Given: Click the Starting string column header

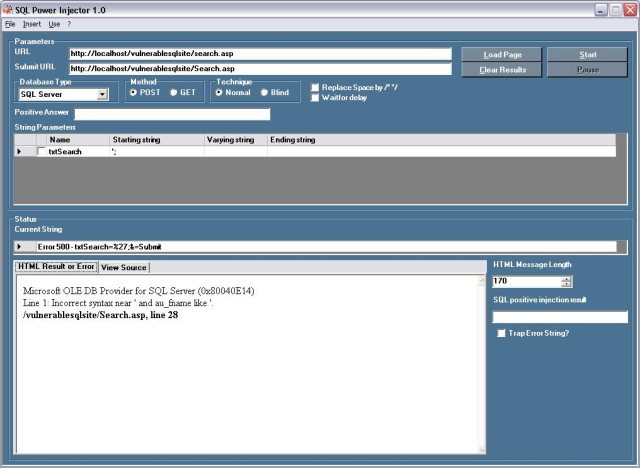Looking at the screenshot, I should (x=157, y=140).
